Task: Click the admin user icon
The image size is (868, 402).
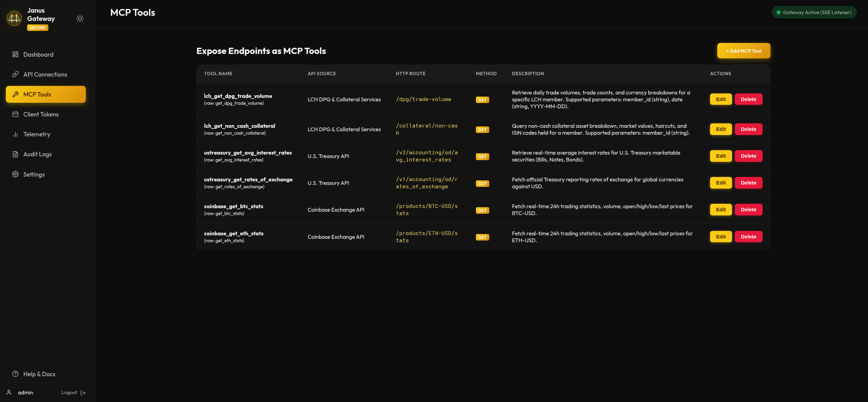Action: pos(9,392)
